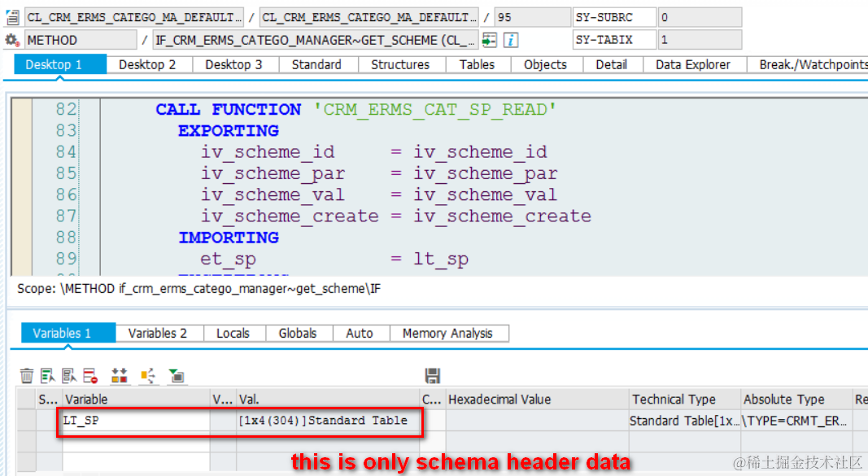The width and height of the screenshot is (868, 476).
Task: Click the [1x4(304)]Standard Table value cell
Action: [328, 421]
